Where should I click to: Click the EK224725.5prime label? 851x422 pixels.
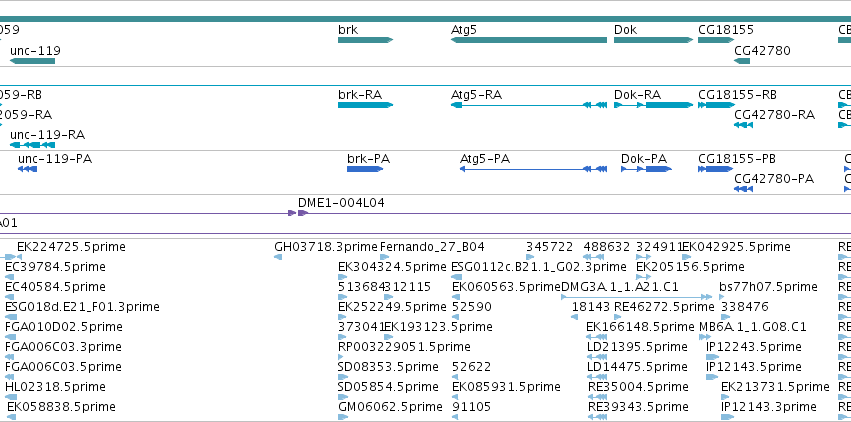(71, 247)
